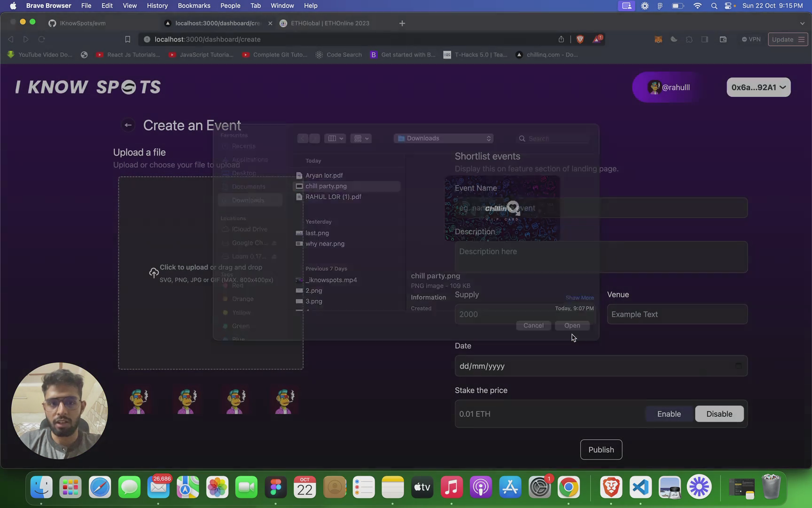Screen dimensions: 812x508
Task: Open wallet address 0x6a...92A1 dropdown
Action: [758, 87]
